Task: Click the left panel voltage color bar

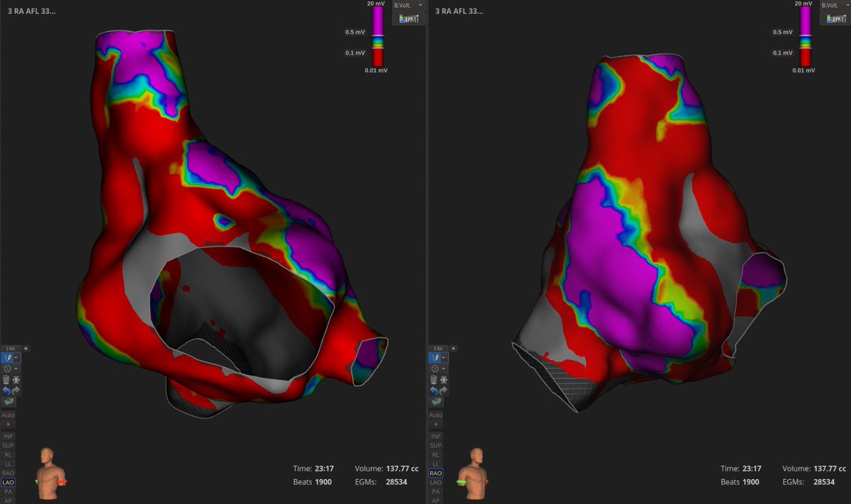Action: (379, 35)
